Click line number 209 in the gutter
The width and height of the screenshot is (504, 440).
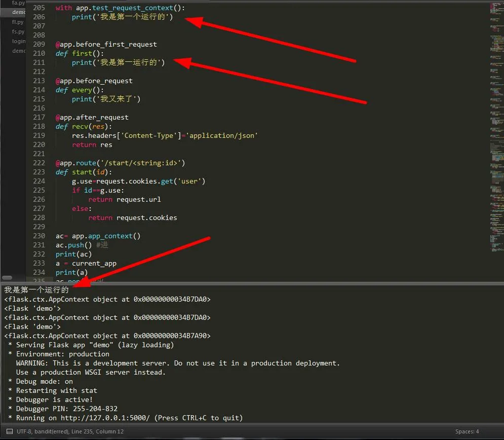coord(39,44)
